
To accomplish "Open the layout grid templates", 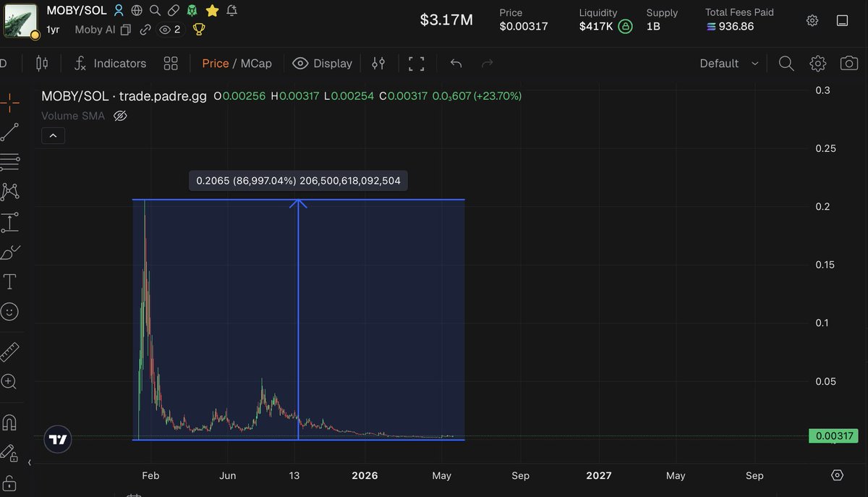I will [x=171, y=64].
